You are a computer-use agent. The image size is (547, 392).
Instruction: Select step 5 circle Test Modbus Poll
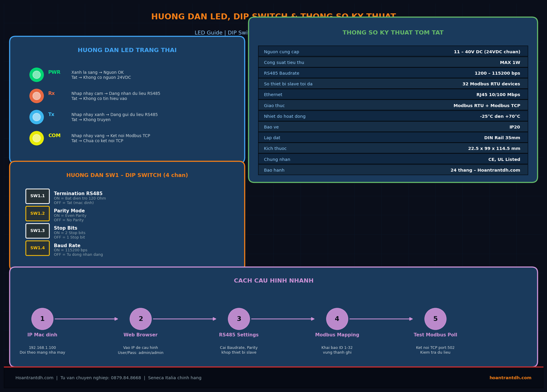435,319
